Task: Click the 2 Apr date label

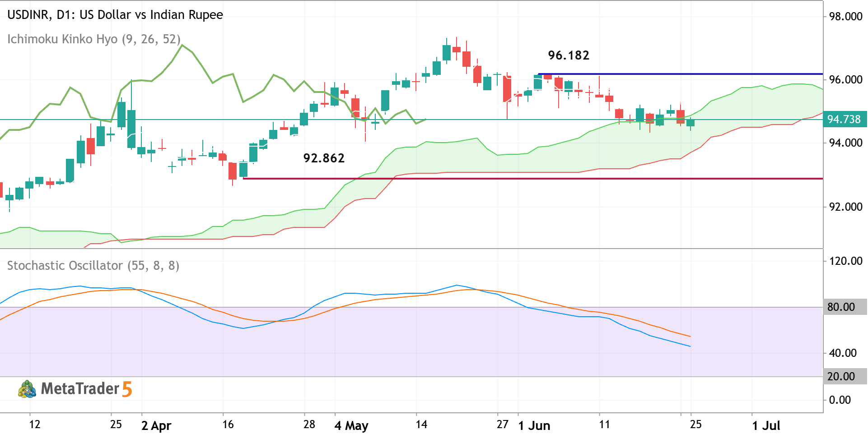Action: (156, 426)
